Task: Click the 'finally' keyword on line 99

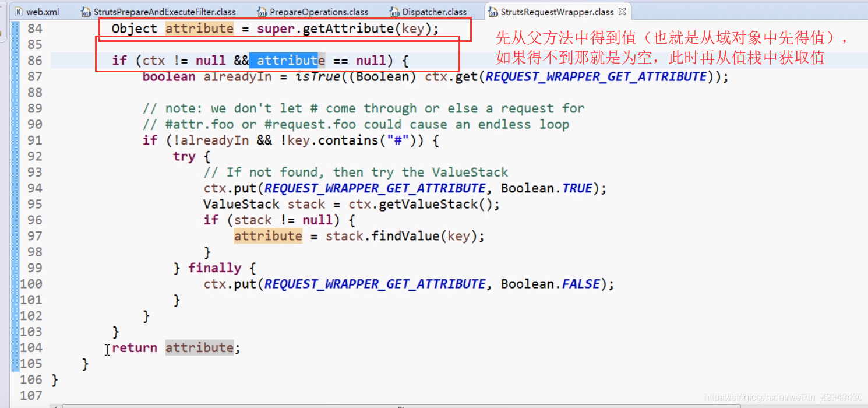Action: coord(214,268)
